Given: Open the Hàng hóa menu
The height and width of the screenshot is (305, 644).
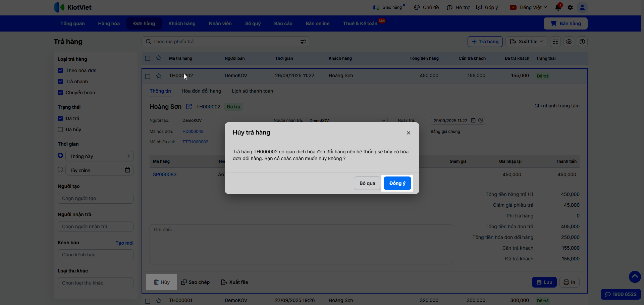Looking at the screenshot, I should pos(109,23).
